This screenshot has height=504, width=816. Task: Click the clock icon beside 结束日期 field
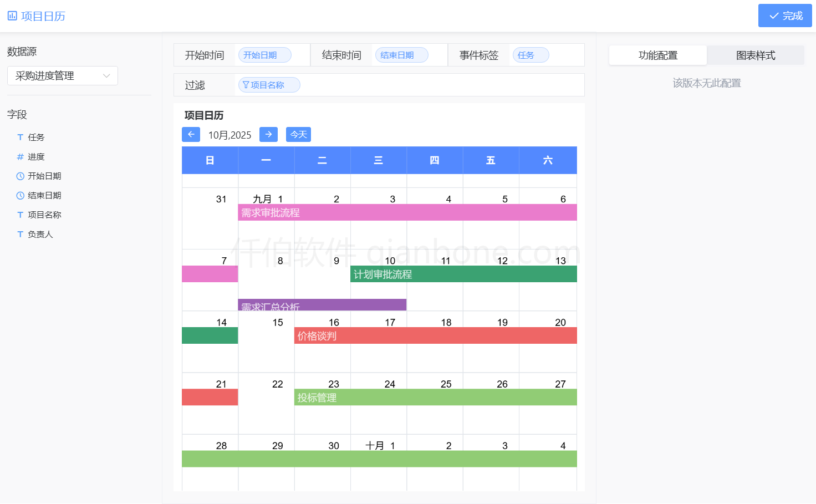21,196
